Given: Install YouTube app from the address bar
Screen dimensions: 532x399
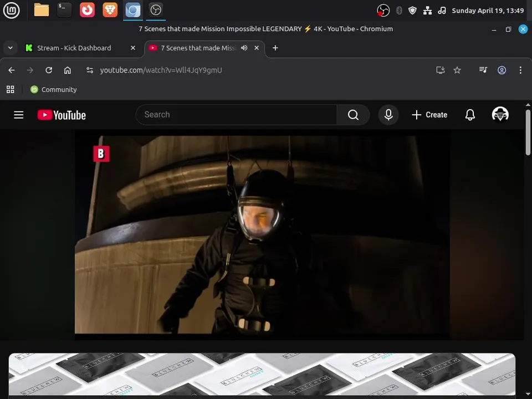Looking at the screenshot, I should 440,70.
